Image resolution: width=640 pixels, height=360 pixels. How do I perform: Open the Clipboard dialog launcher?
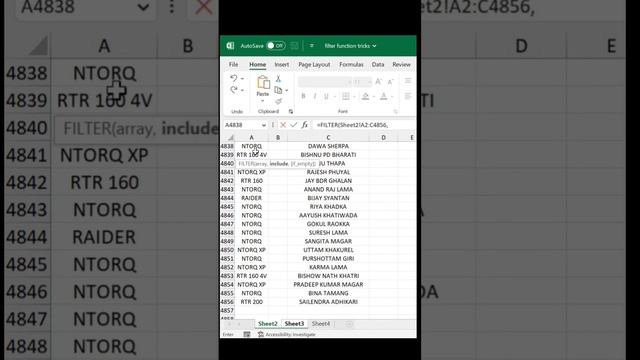(291, 111)
